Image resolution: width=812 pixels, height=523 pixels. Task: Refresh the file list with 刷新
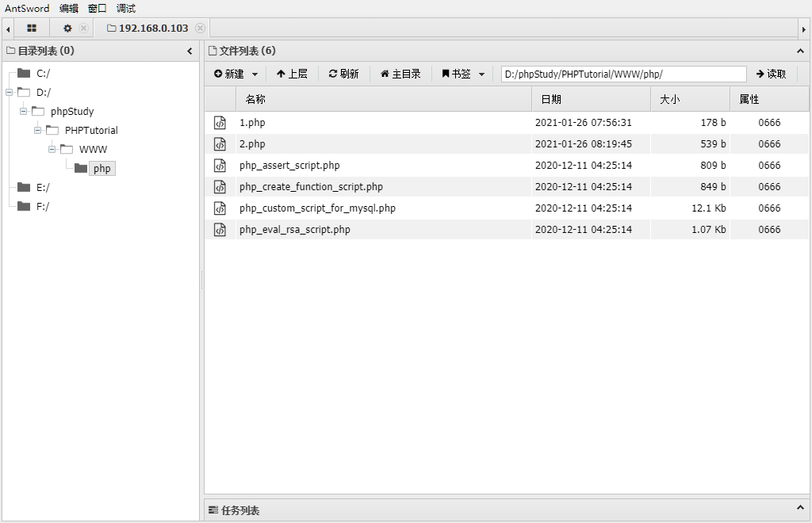[344, 74]
